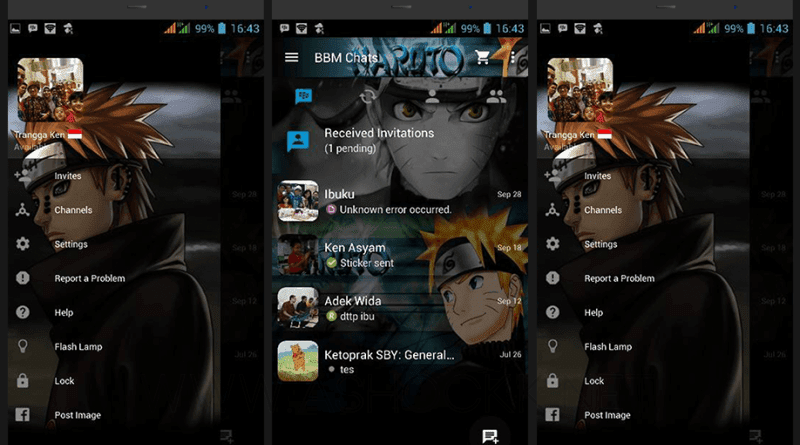Screen dimensions: 800x445
Task: Open Help in the left screenshot drawer
Action: (64, 312)
